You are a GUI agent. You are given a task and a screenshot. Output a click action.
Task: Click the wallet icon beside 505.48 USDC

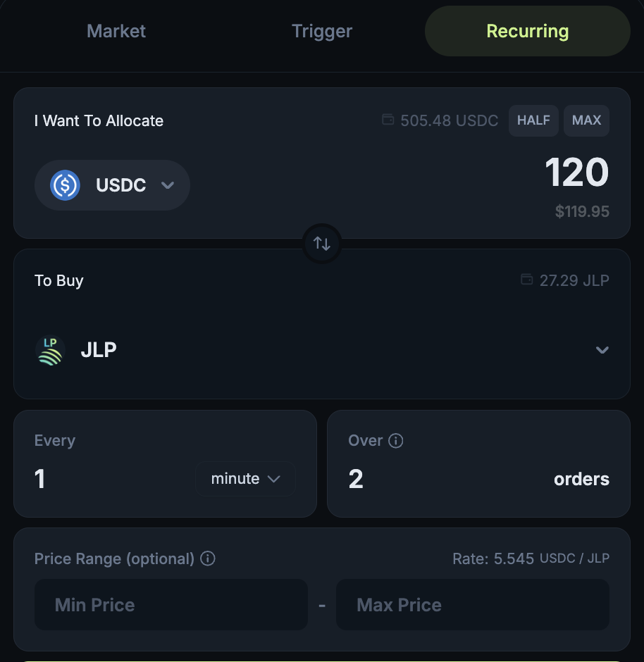[x=388, y=120]
